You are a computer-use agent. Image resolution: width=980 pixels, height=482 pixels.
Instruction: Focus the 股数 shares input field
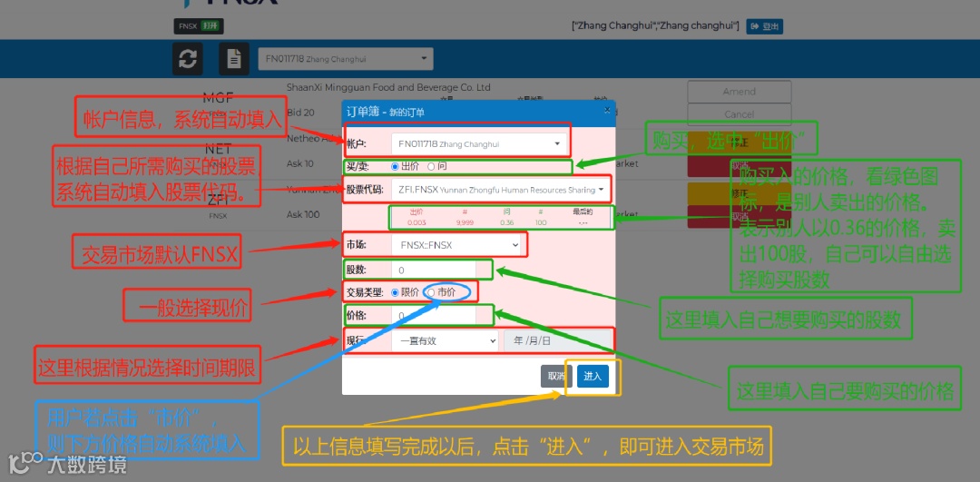434,271
